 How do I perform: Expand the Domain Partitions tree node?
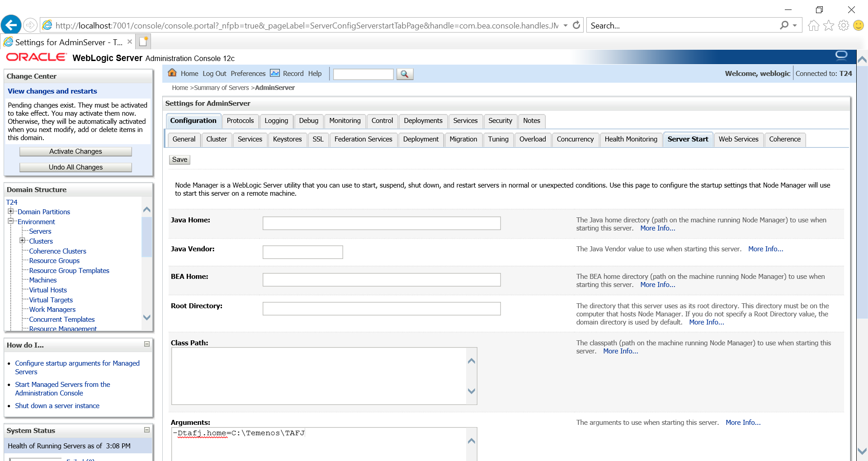pyautogui.click(x=11, y=211)
